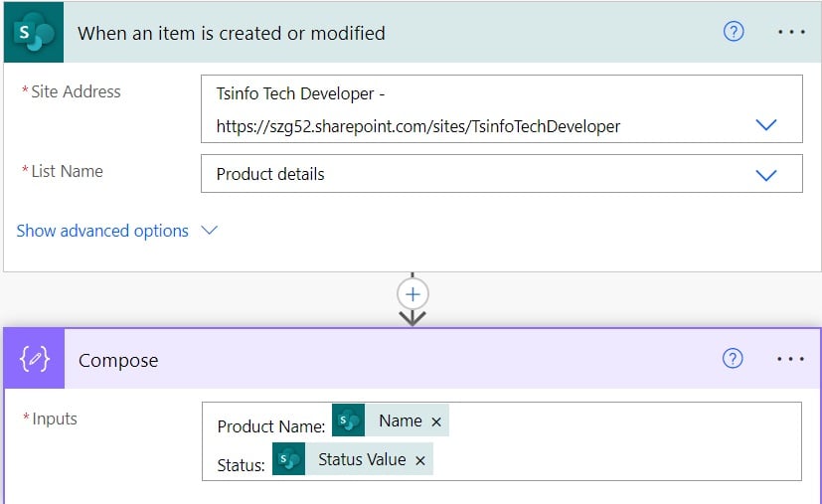Click Show advanced options link
Viewport: 822px width, 504px height.
coord(102,231)
